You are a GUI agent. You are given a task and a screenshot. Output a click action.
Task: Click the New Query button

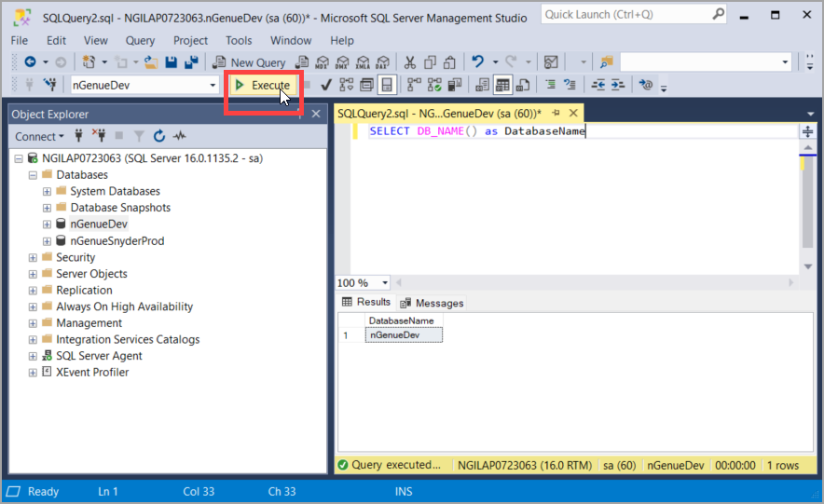[x=249, y=62]
